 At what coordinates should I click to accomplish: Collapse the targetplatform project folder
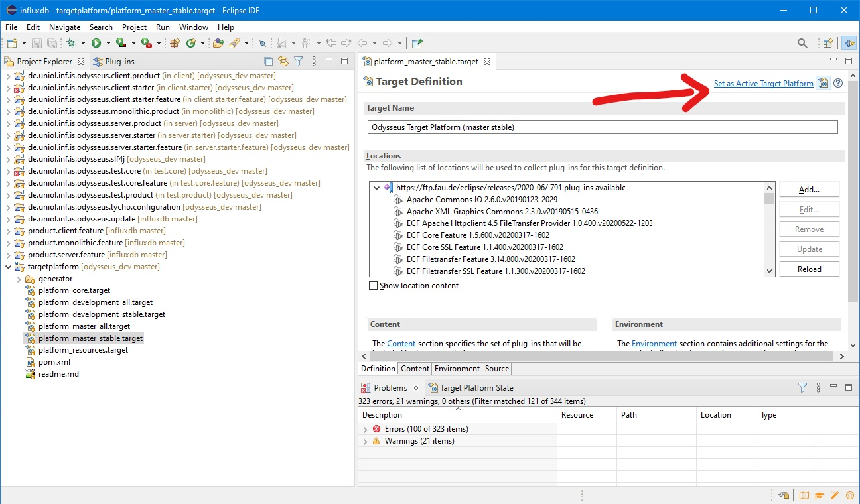click(8, 267)
